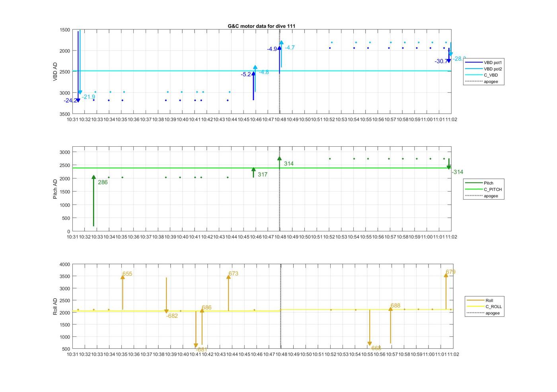This screenshot has width=557, height=392.
Task: Click the '655' roll arrow label
Action: [x=127, y=274]
